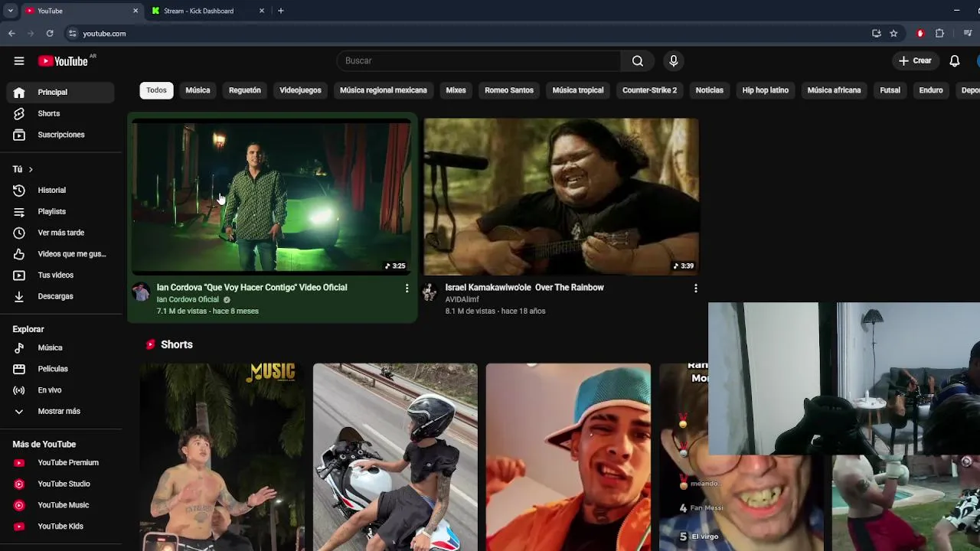Select the Música africana chip
Viewport: 980px width, 551px height.
pos(834,90)
